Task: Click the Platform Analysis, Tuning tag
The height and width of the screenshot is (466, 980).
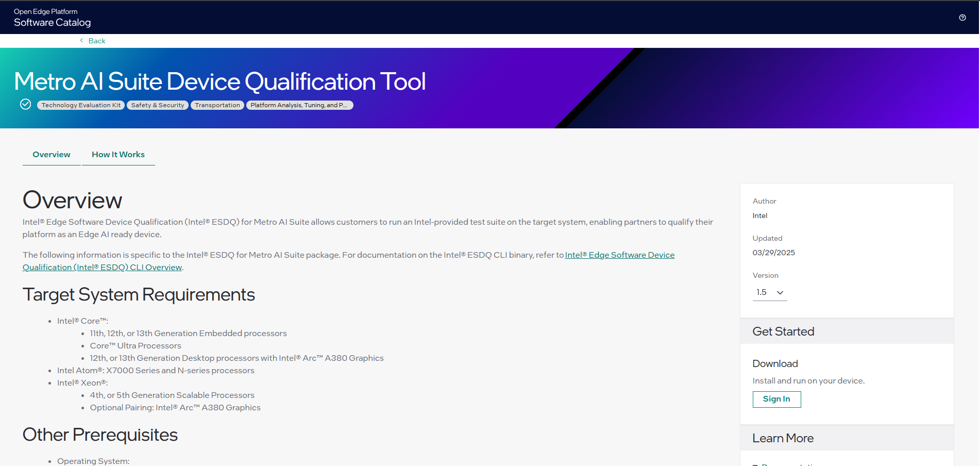Action: [299, 105]
